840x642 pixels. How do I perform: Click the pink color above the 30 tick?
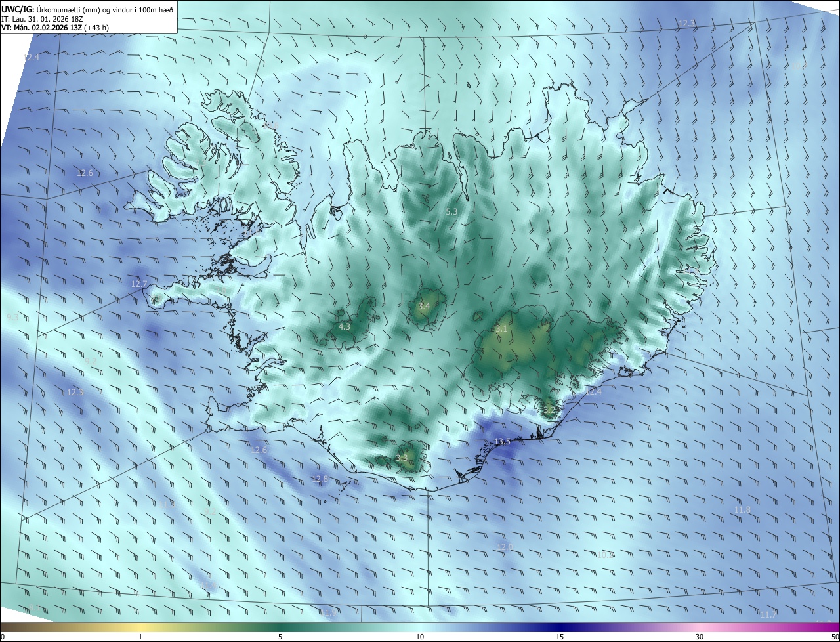[700, 627]
